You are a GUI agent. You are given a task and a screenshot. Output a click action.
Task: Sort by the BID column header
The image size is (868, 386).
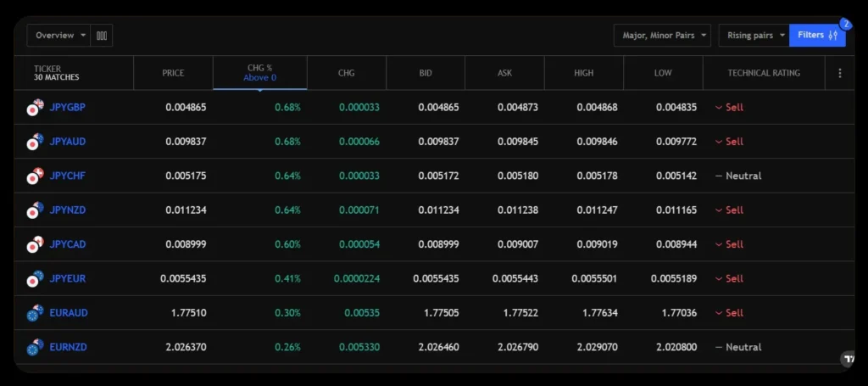pyautogui.click(x=426, y=73)
